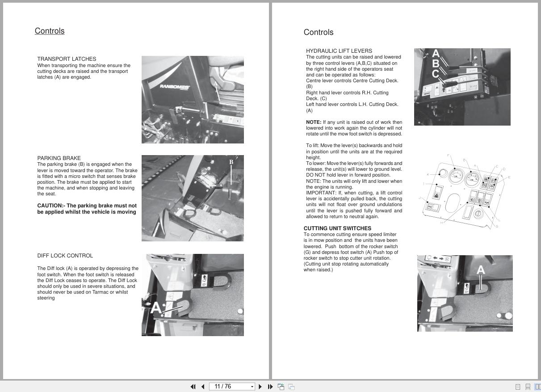Screen dimensions: 541x392
Task: Jump to the last page
Action: pyautogui.click(x=270, y=387)
